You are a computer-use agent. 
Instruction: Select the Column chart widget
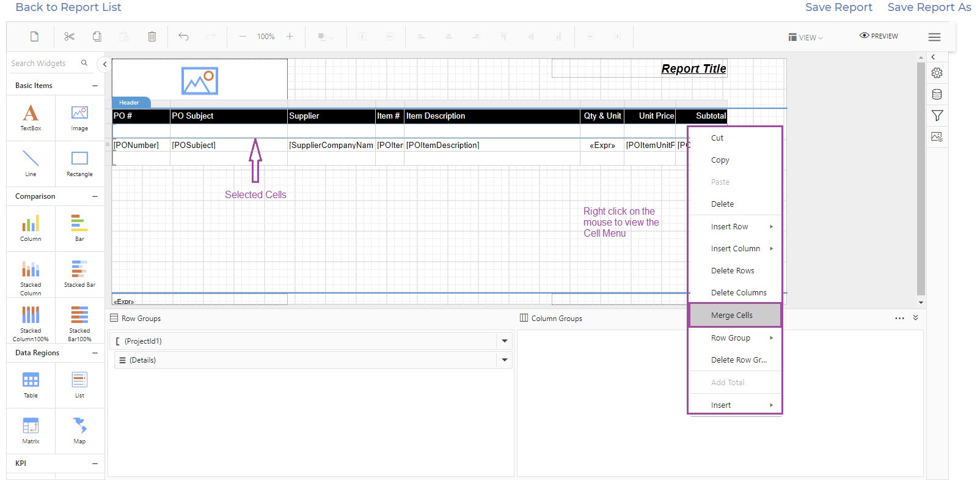(x=31, y=228)
